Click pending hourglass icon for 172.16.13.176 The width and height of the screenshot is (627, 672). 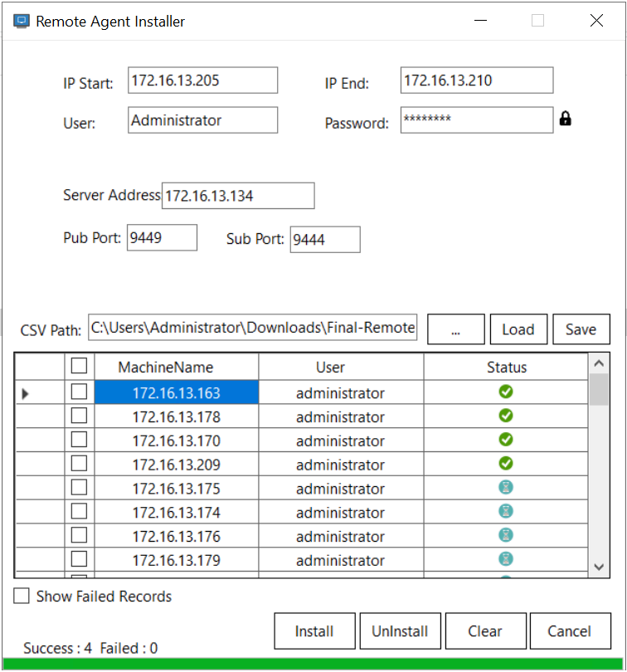[x=506, y=535]
